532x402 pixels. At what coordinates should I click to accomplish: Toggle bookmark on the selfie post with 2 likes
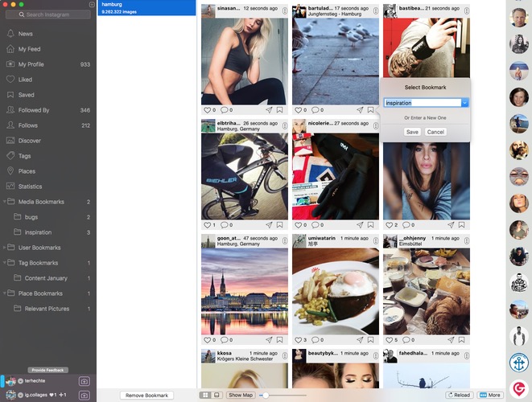pyautogui.click(x=461, y=225)
